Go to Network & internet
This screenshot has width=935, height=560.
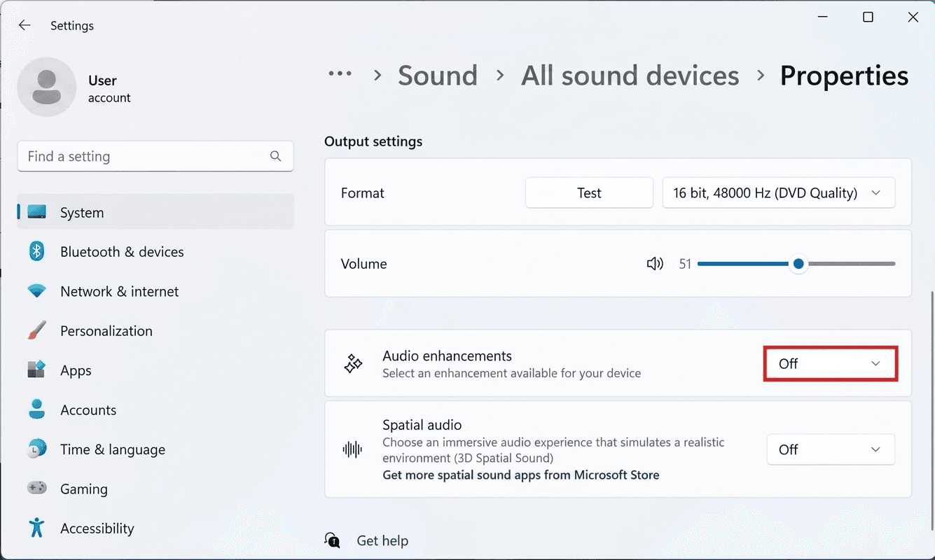tap(155, 291)
